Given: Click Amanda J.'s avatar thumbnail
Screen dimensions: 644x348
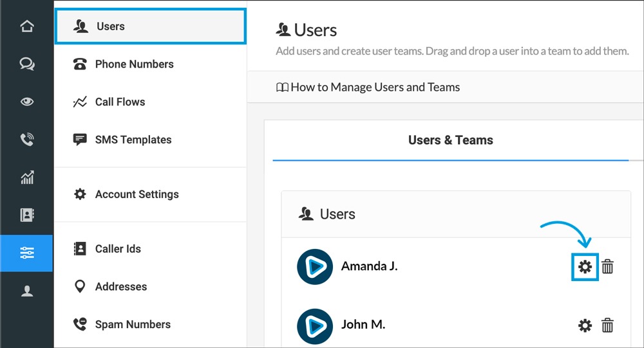Looking at the screenshot, I should [x=315, y=266].
